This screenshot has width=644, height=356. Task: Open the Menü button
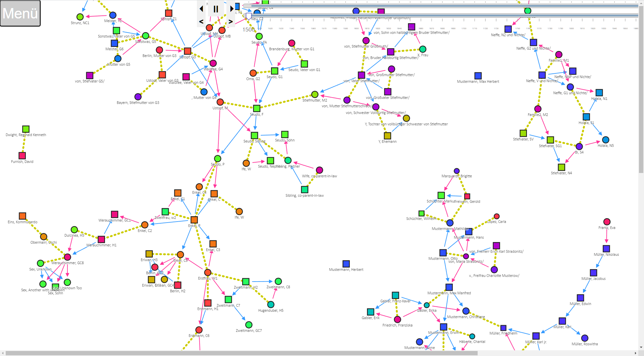point(20,13)
